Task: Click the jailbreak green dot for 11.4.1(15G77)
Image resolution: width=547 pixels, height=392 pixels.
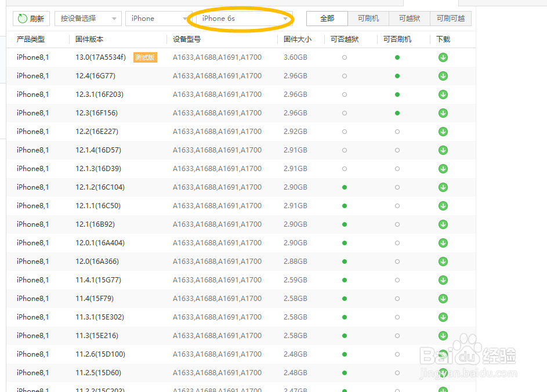Action: (345, 280)
